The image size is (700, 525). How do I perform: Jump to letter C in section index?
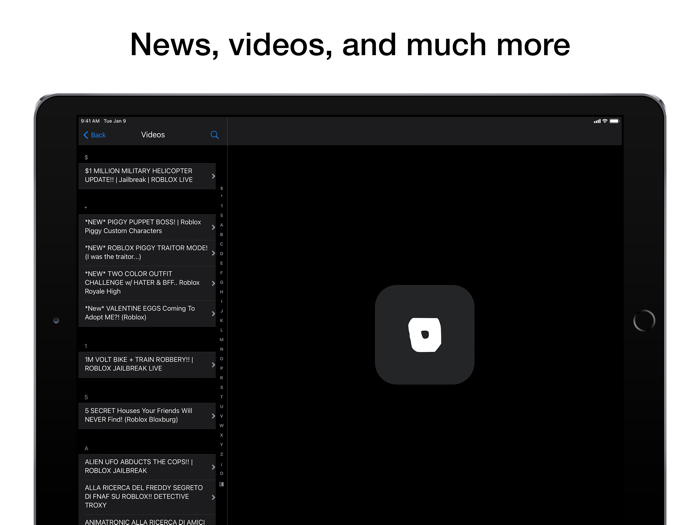221,244
